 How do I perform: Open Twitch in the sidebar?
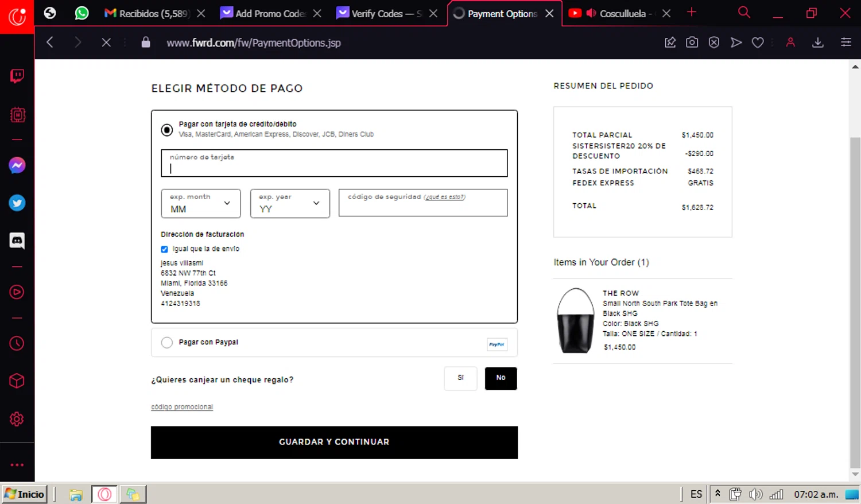click(x=17, y=76)
